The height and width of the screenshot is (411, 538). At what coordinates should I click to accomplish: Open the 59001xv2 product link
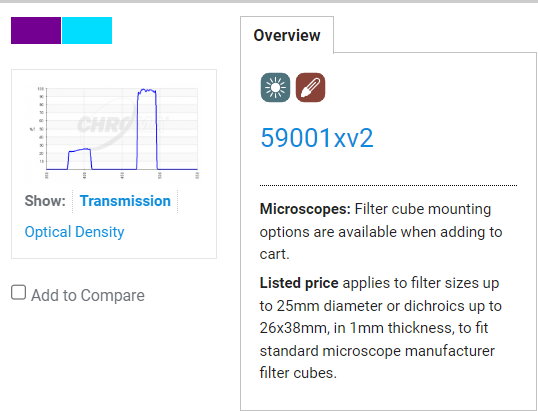click(x=317, y=138)
